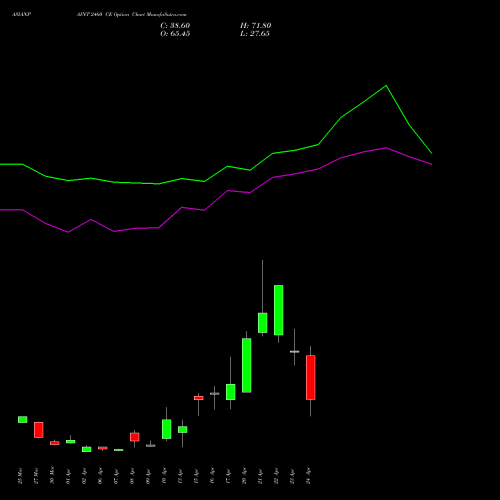Select the 02 Apr date label
The height and width of the screenshot is (500, 500).
coord(84,477)
